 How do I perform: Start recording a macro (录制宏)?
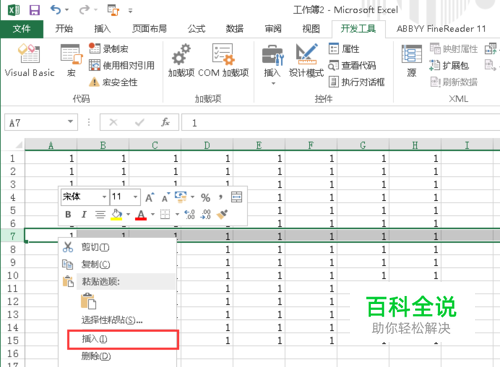pyautogui.click(x=109, y=49)
